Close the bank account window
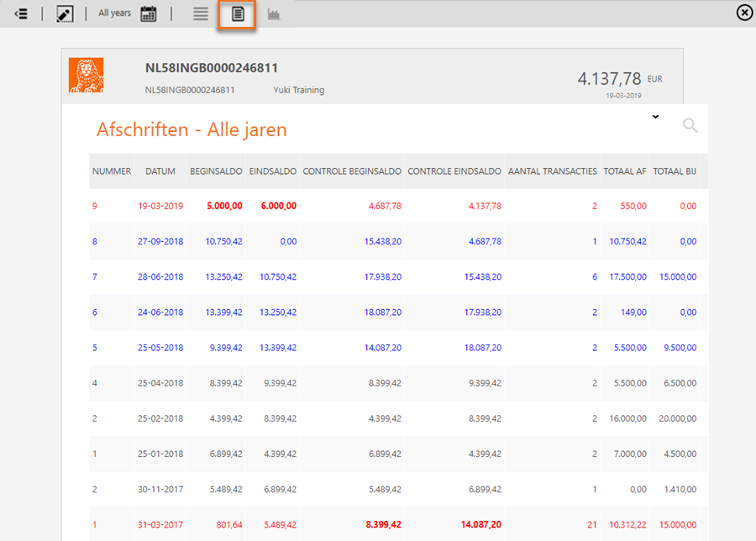756x541 pixels. click(x=744, y=13)
